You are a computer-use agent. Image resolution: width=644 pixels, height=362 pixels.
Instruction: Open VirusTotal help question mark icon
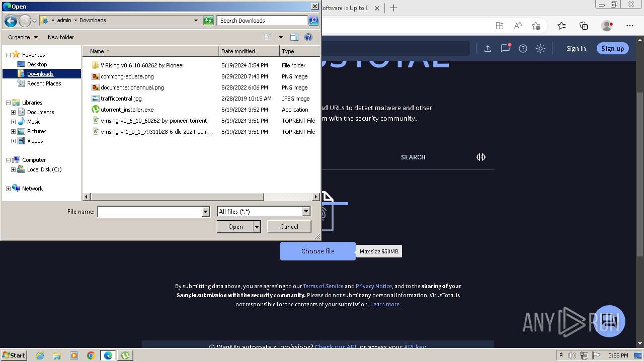tap(523, 48)
